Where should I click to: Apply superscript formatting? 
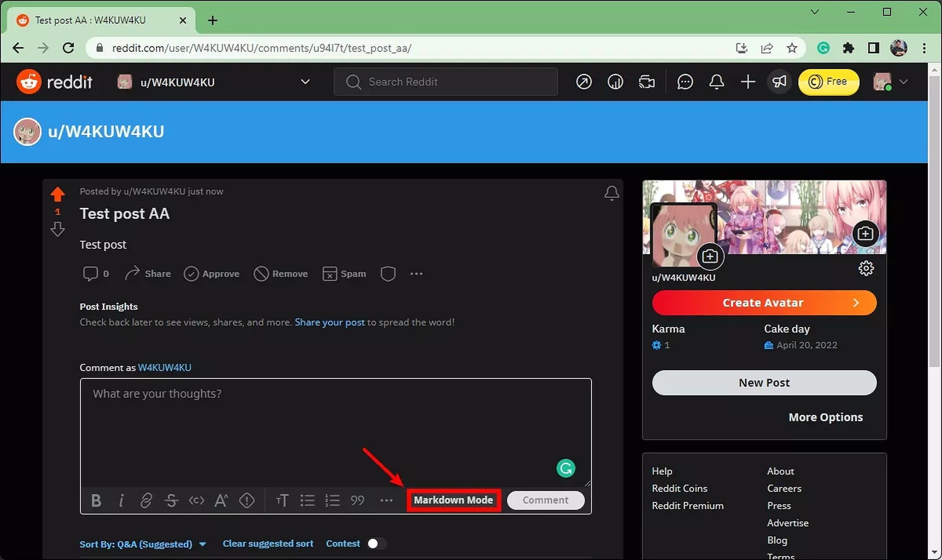coord(221,500)
